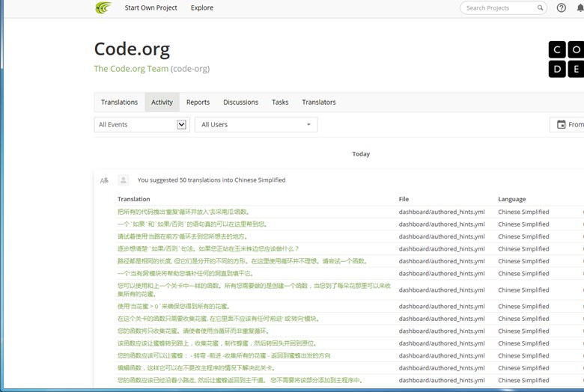Switch to the Translations tab
The height and width of the screenshot is (392, 584).
coord(119,102)
